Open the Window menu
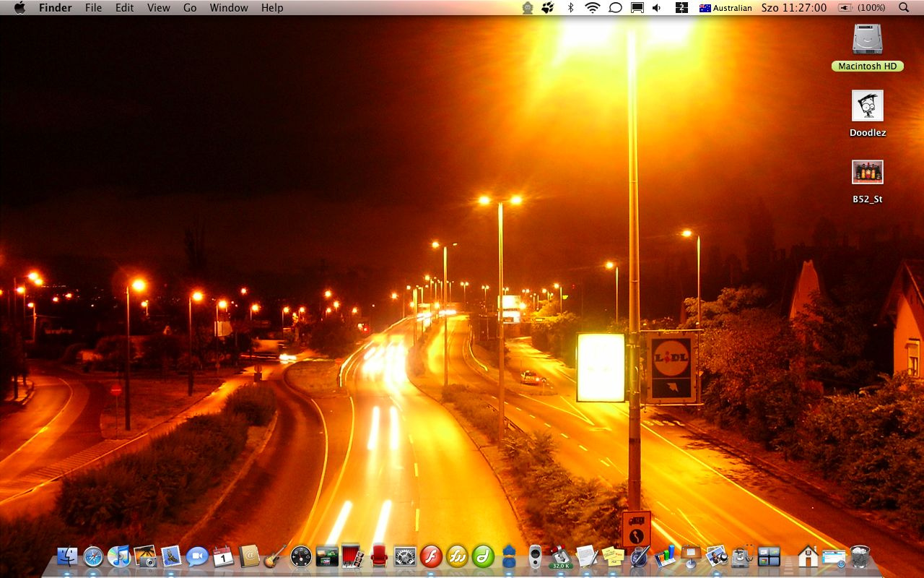924x578 pixels. [229, 8]
